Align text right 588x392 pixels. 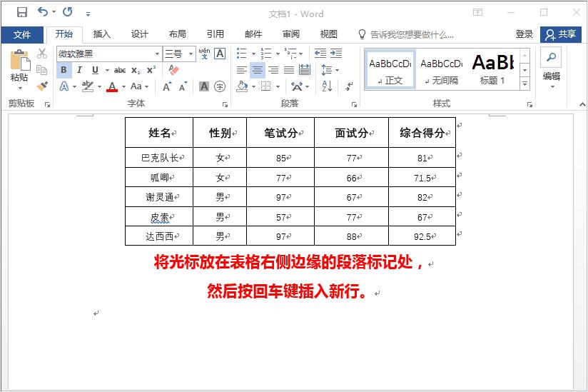pyautogui.click(x=273, y=70)
